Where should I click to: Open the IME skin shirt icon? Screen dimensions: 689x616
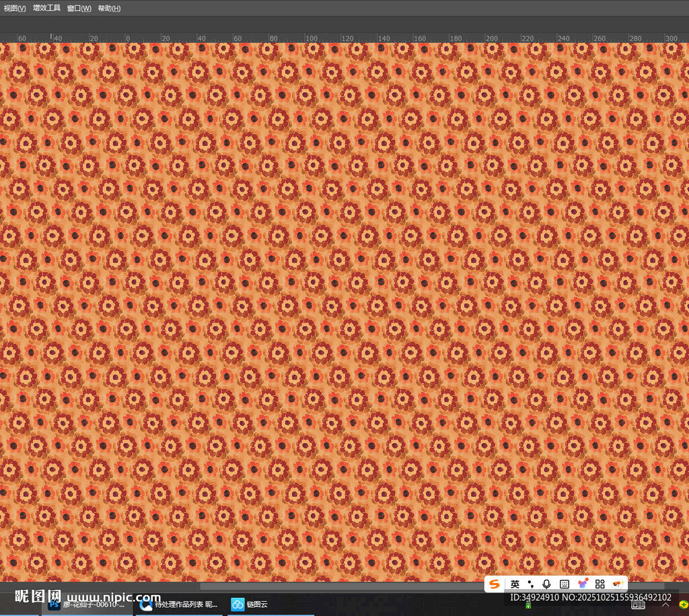point(583,584)
